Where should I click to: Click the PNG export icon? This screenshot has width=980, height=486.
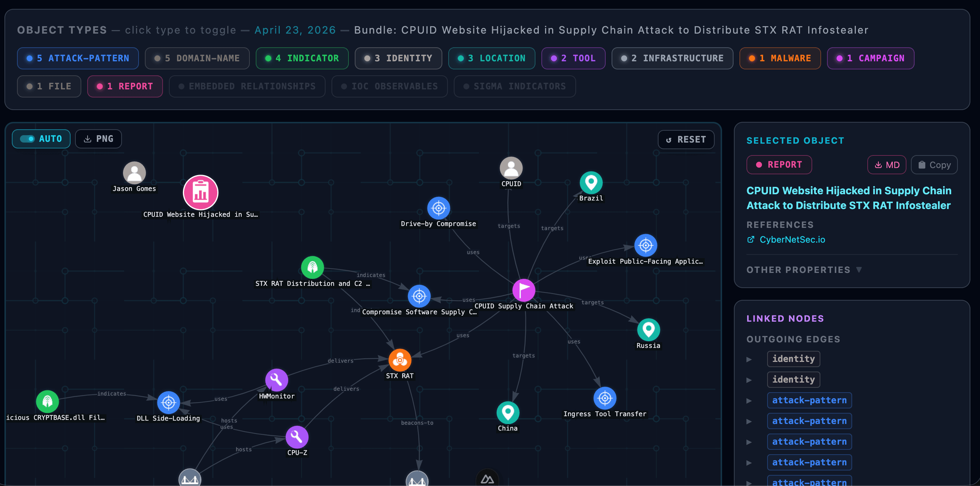point(98,138)
